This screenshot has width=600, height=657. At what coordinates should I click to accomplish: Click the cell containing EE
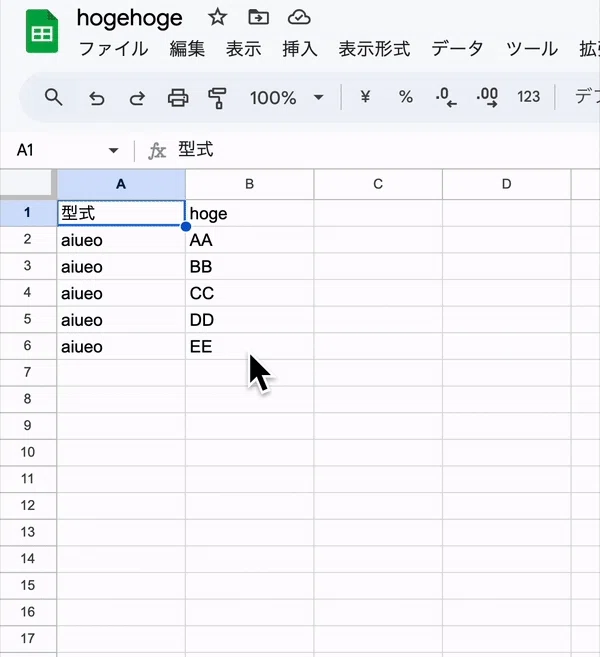[250, 347]
